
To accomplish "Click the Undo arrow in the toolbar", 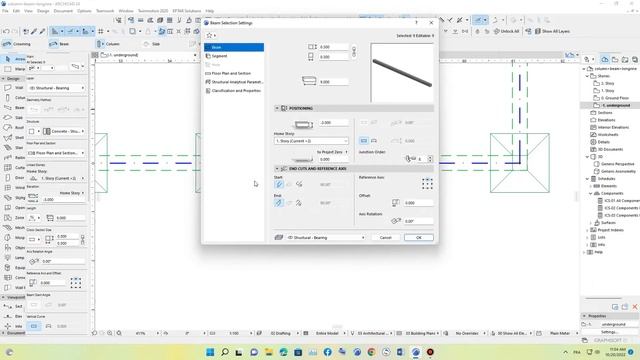I will click(6, 31).
